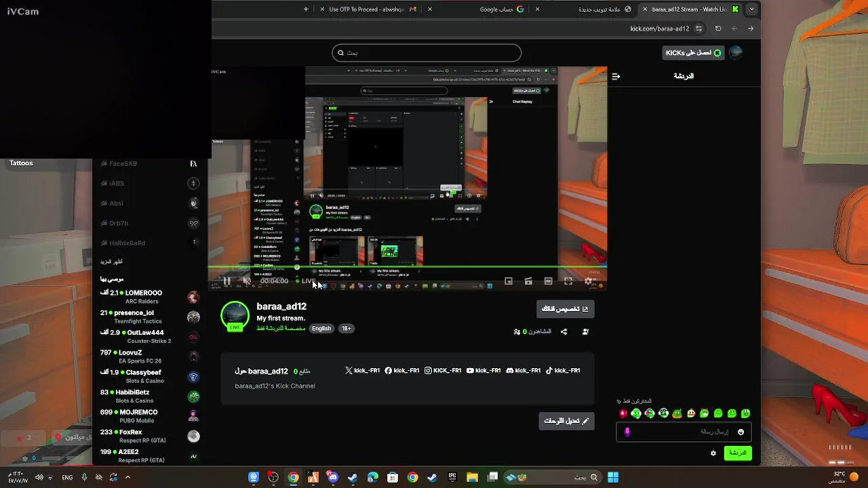
Task: Open the HabibiBetz recommended channel
Action: [x=149, y=396]
